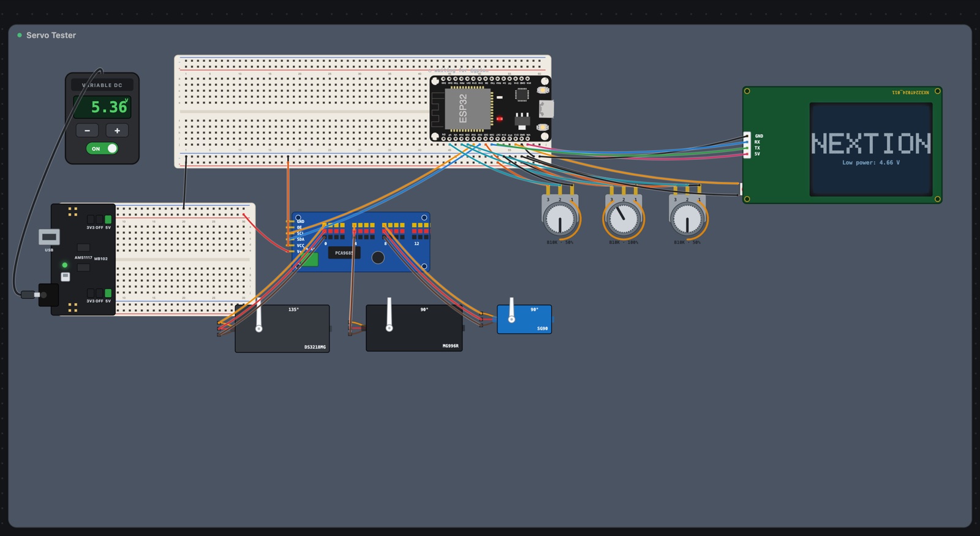Image resolution: width=980 pixels, height=536 pixels.
Task: Click the NEXTION logo on the display screen
Action: click(871, 144)
